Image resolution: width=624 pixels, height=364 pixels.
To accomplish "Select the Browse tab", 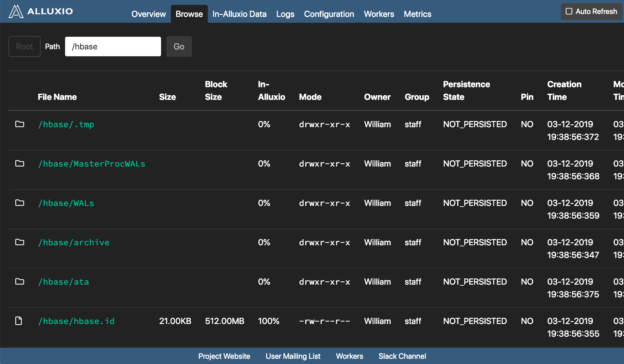I will coord(189,14).
